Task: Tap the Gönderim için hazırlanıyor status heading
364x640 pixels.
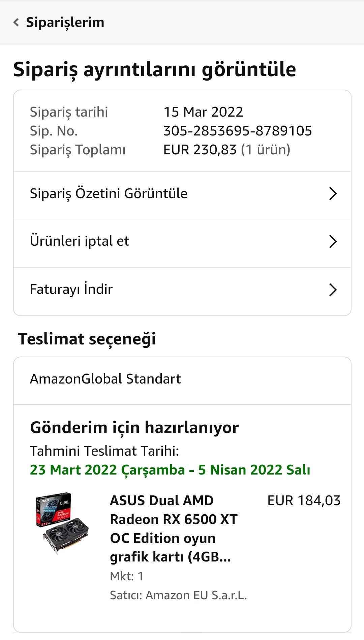Action: (134, 428)
